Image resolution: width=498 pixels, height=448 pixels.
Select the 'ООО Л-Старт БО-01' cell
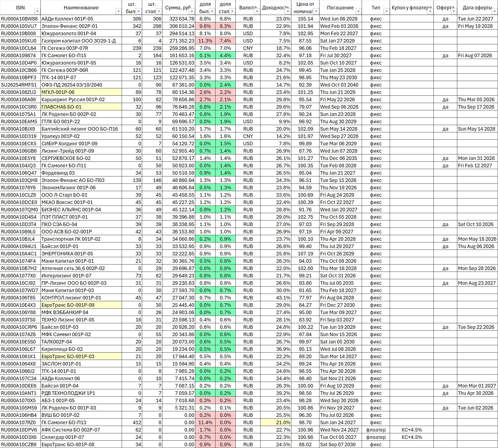click(x=81, y=195)
